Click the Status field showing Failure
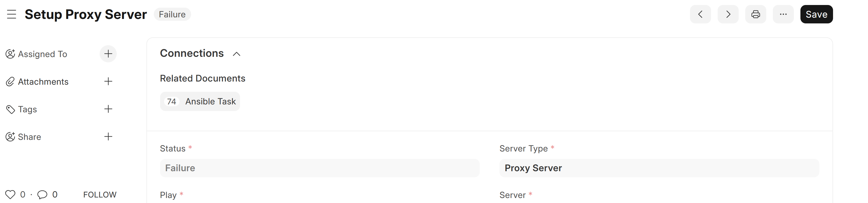This screenshot has height=203, width=868. [x=319, y=168]
